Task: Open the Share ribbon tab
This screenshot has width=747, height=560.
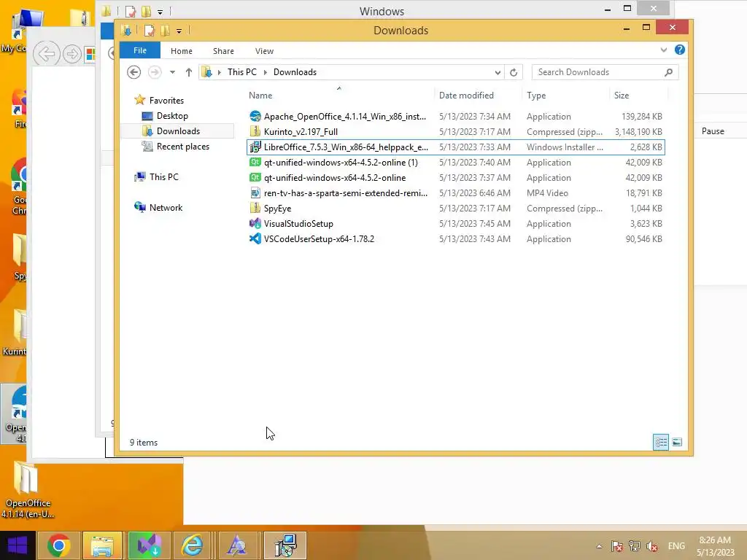Action: (223, 51)
